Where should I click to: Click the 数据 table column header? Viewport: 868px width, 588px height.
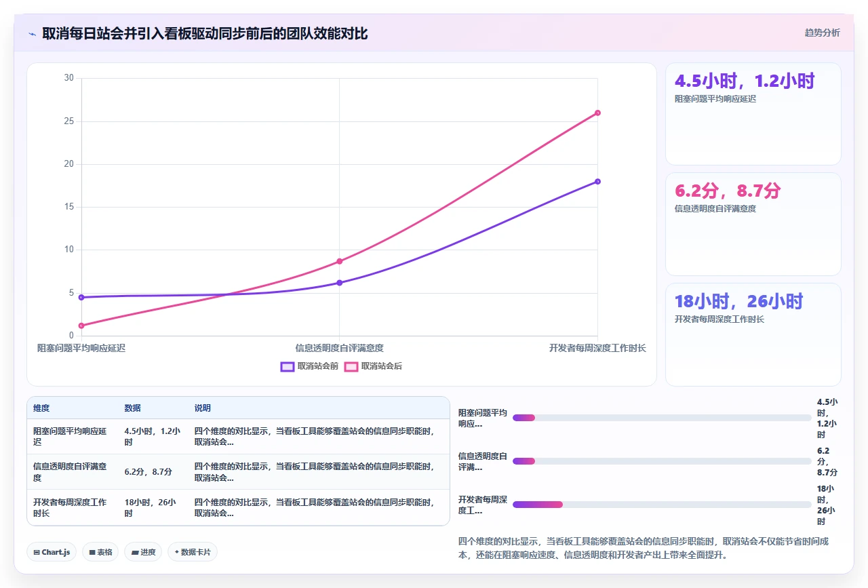click(x=153, y=408)
